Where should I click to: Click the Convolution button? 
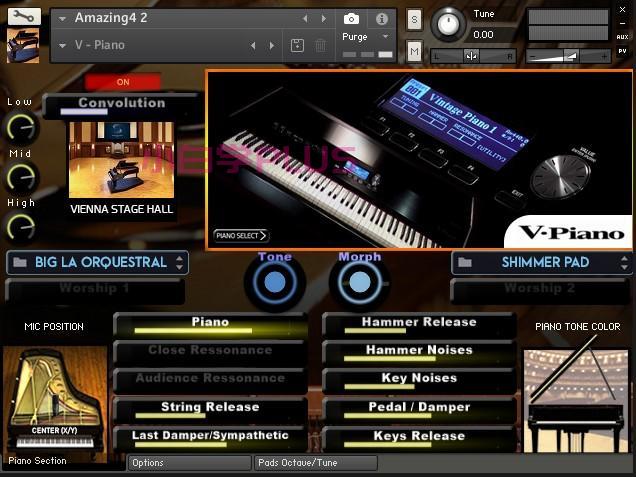click(x=122, y=105)
